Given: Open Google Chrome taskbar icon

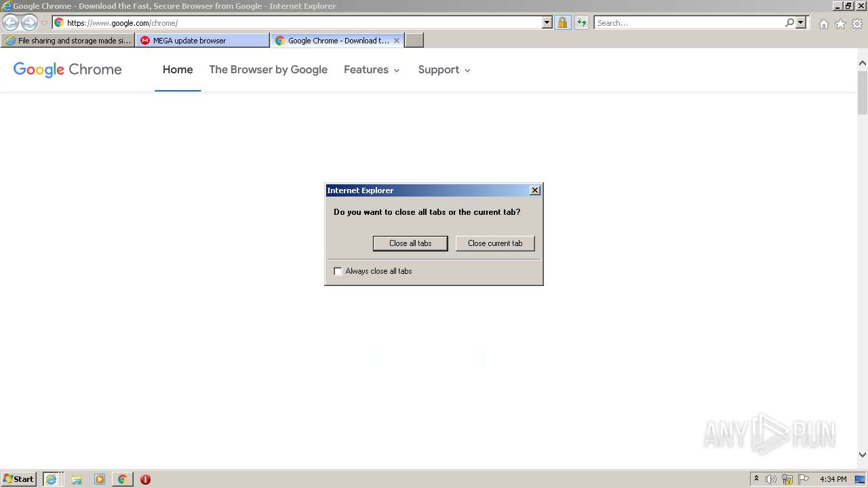Looking at the screenshot, I should pyautogui.click(x=122, y=479).
